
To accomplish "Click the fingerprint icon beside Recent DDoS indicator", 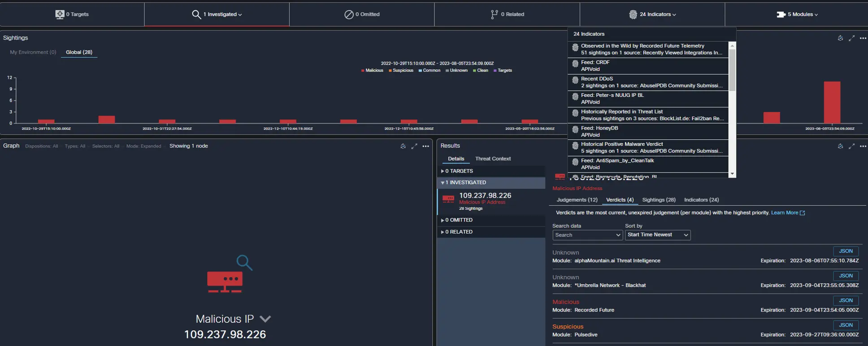I will 575,81.
